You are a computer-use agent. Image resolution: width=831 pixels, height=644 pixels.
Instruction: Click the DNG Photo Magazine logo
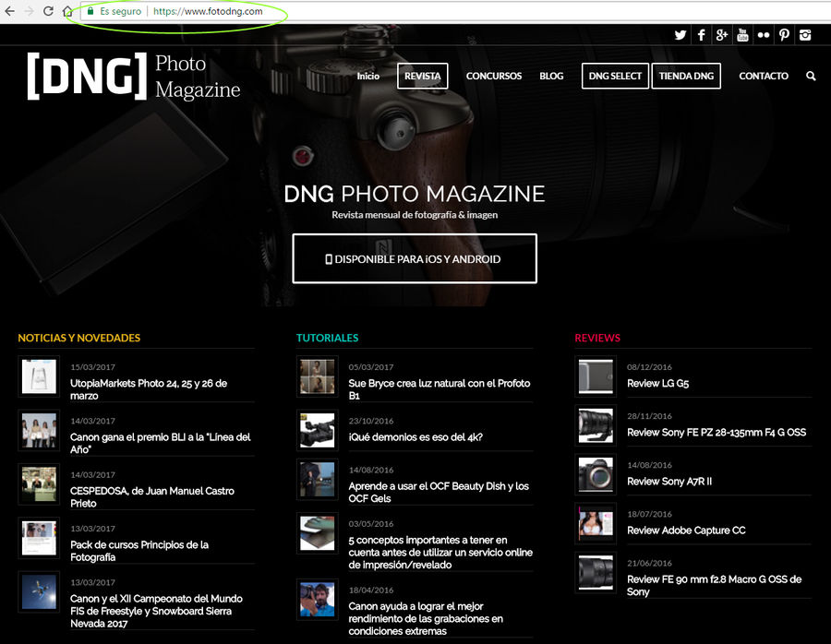134,77
